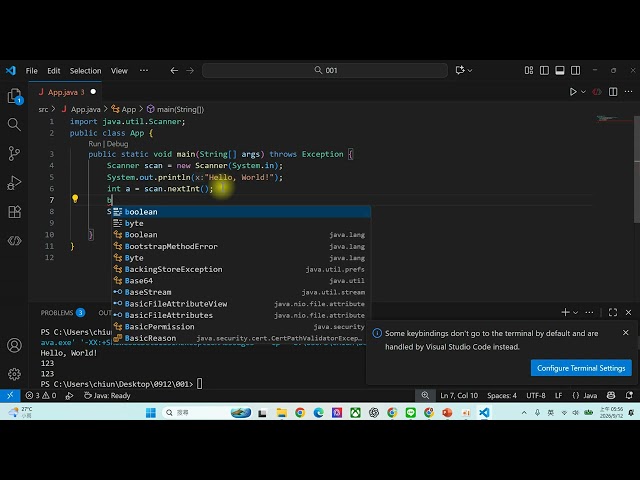Screen dimensions: 640x480
Task: Open the Copilot chat icon in title bar
Action: [460, 70]
